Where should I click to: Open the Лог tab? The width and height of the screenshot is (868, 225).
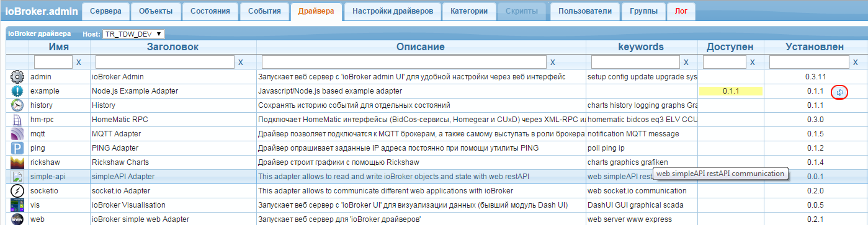click(x=681, y=11)
